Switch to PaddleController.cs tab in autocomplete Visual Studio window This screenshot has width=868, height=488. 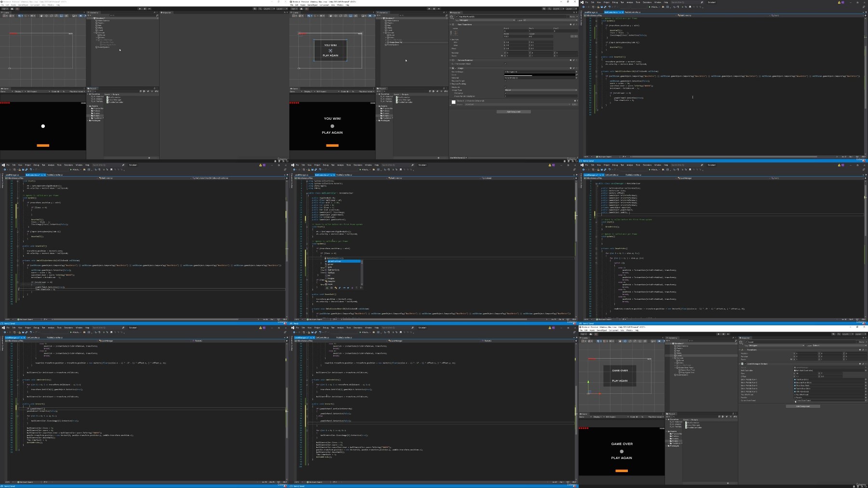click(344, 175)
